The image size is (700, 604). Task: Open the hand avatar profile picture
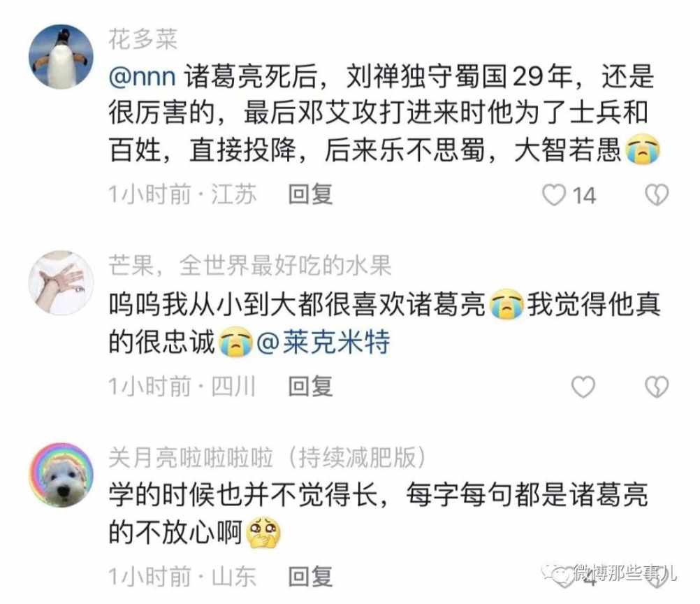pyautogui.click(x=61, y=283)
